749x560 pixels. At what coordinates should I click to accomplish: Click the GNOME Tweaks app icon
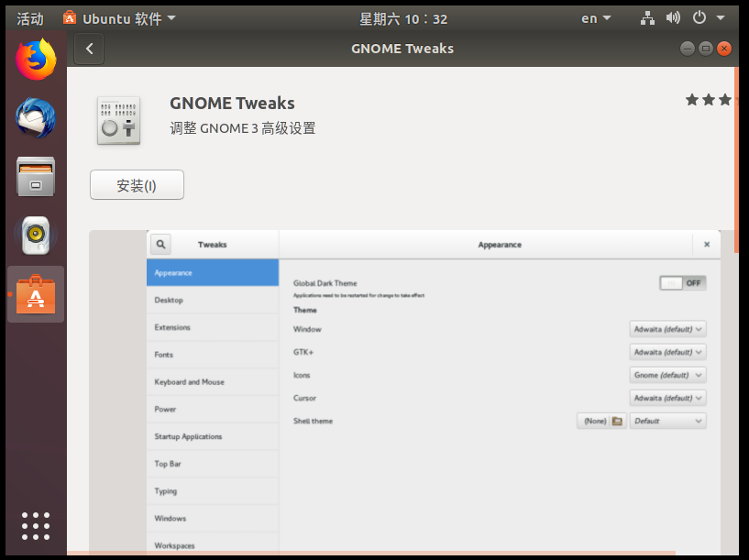[x=118, y=120]
